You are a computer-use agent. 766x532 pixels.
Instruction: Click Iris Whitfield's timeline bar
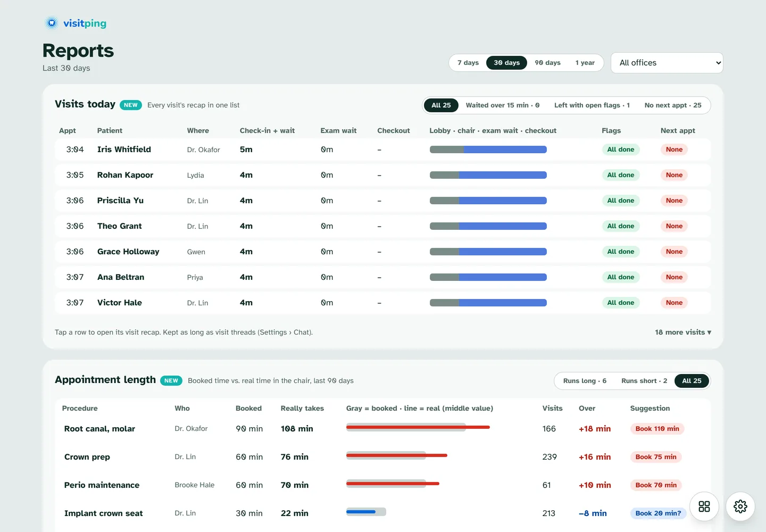488,149
